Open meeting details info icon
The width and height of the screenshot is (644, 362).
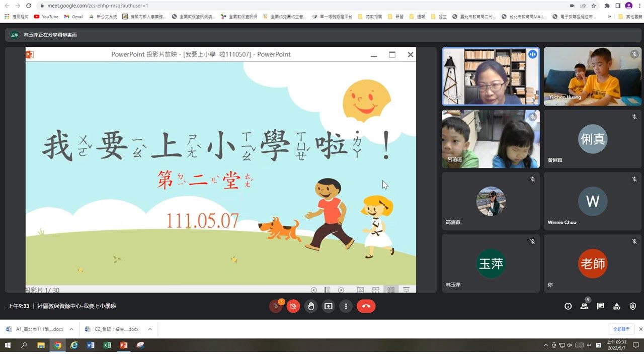568,306
